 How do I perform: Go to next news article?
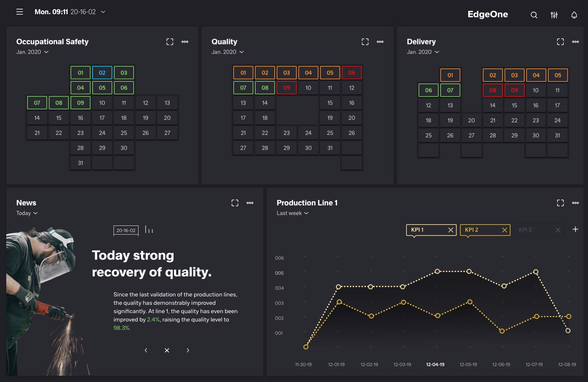(x=188, y=350)
